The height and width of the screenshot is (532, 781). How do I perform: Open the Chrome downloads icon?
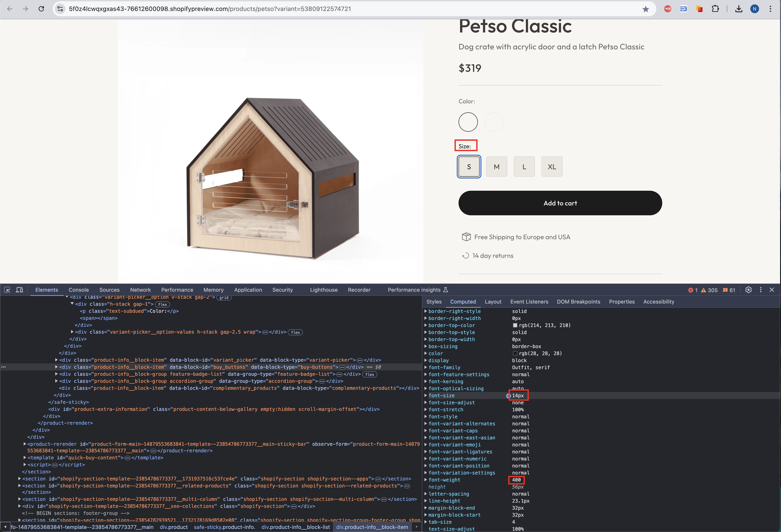[x=738, y=9]
